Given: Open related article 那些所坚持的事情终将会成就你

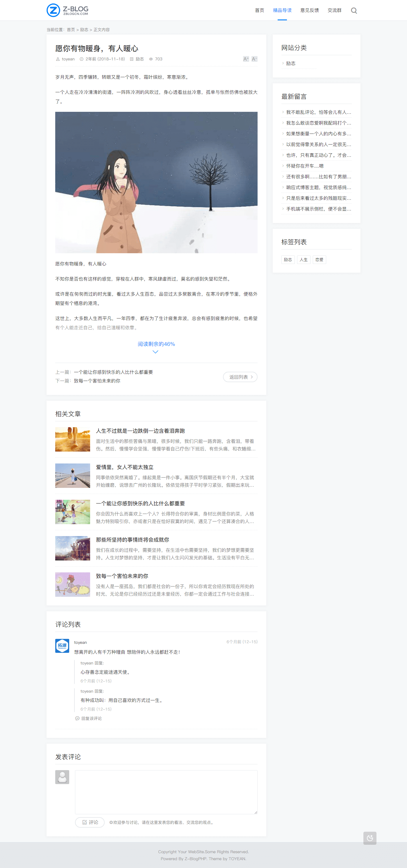Looking at the screenshot, I should tap(133, 540).
